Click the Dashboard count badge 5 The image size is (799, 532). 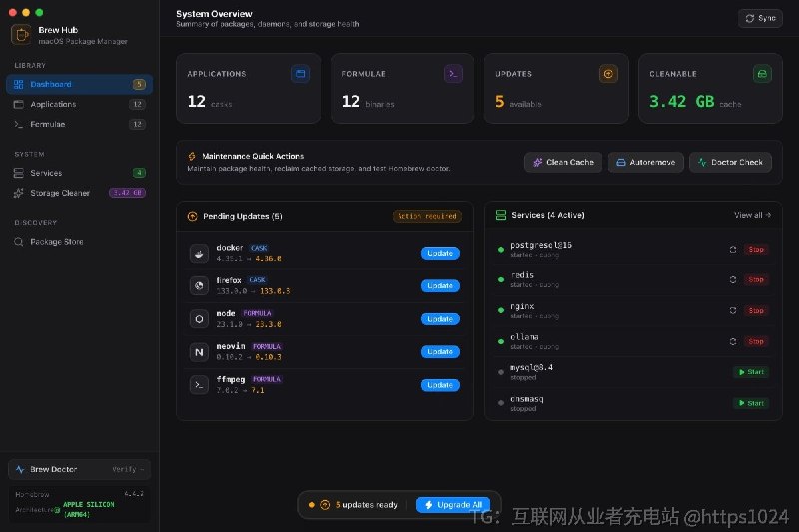point(139,84)
